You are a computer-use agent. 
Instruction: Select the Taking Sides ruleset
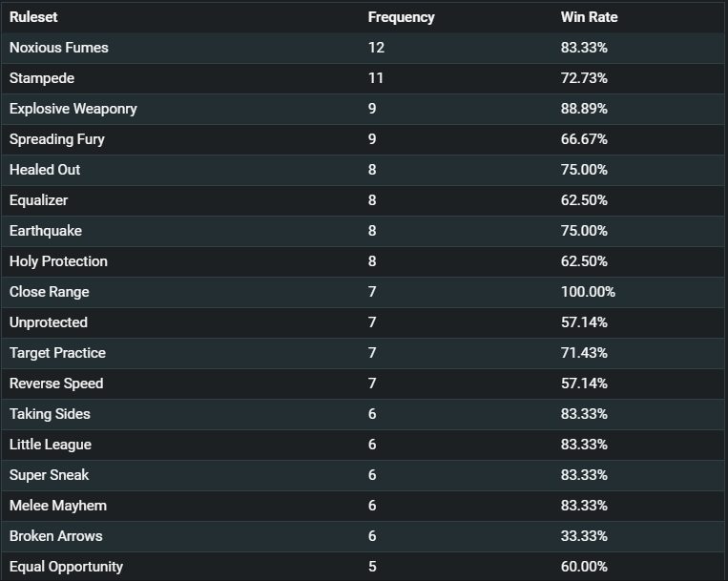point(50,414)
